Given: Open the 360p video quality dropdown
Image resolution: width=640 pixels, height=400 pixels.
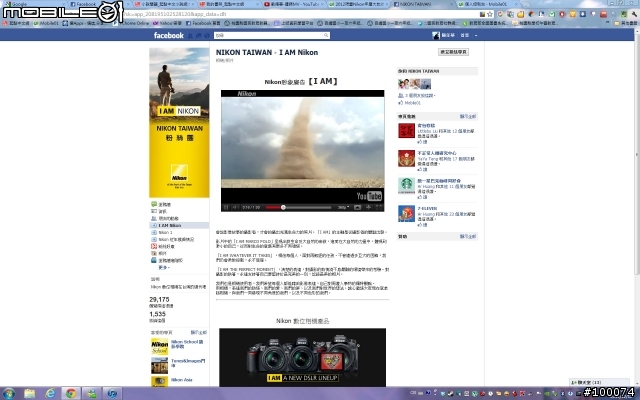Looking at the screenshot, I should (x=343, y=207).
